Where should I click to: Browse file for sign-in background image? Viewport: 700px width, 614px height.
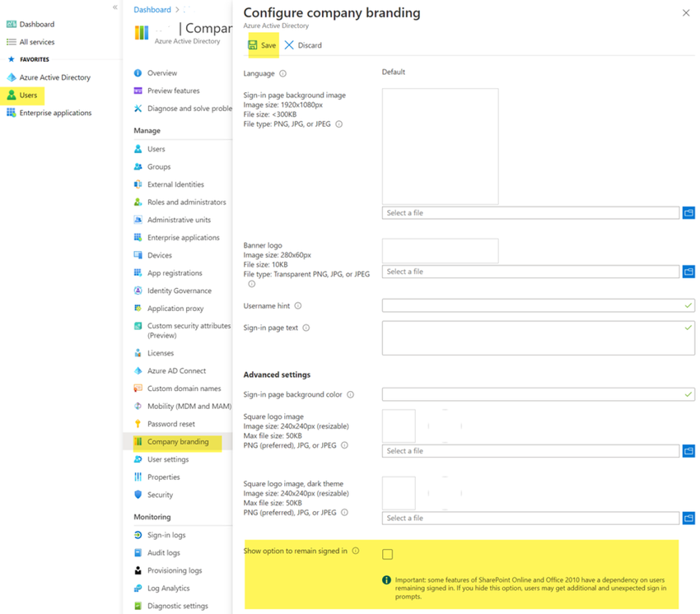coord(688,213)
